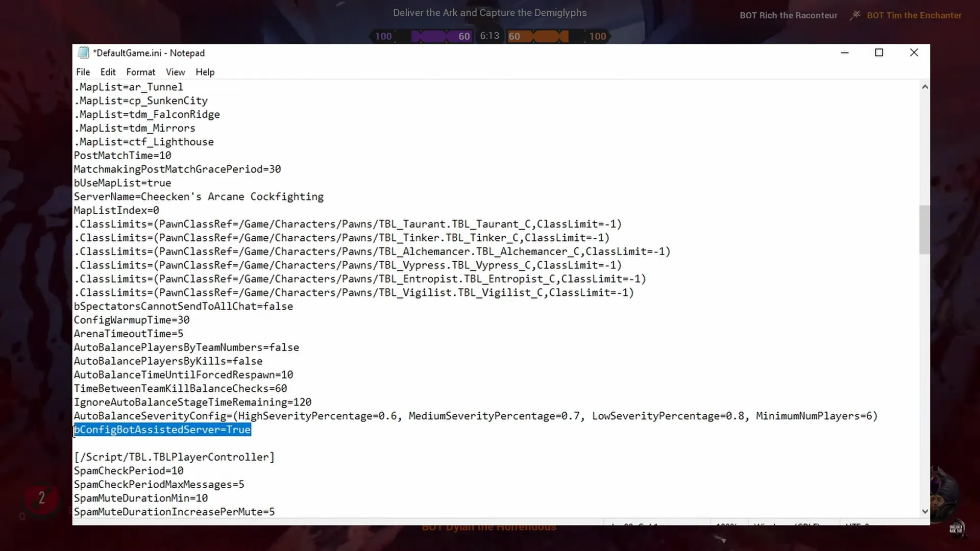Click the scroll-up arrow on the vertical scrollbar
The height and width of the screenshot is (551, 980).
924,86
